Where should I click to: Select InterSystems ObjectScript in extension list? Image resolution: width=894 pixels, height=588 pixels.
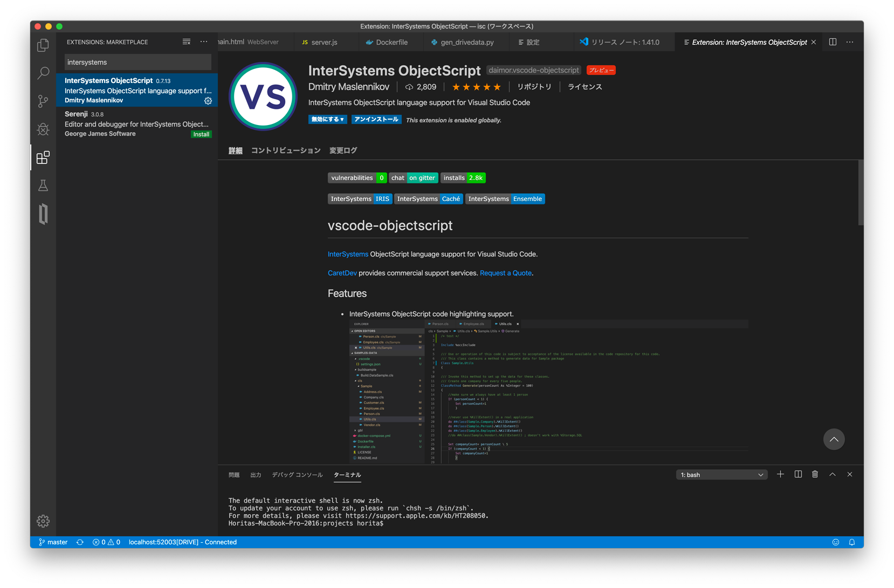137,90
